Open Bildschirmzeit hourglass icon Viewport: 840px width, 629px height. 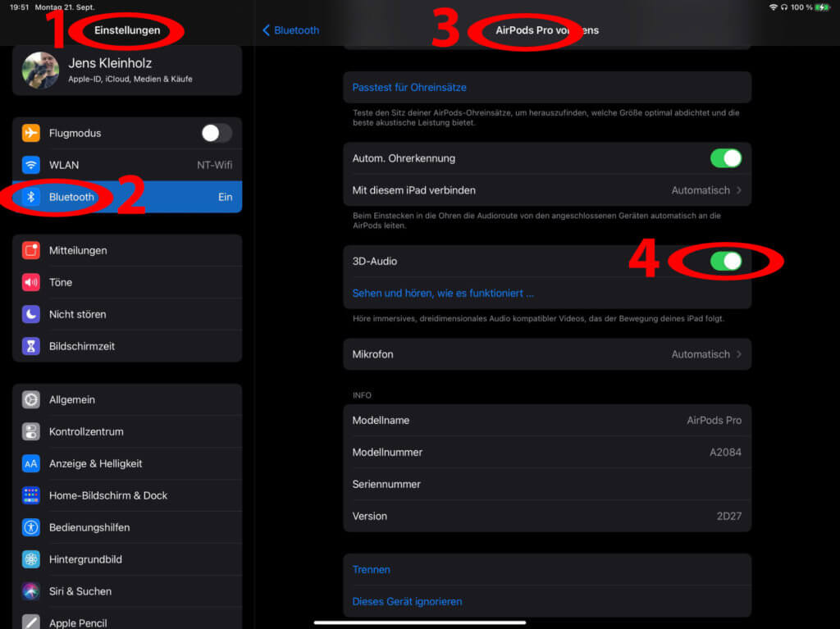31,346
